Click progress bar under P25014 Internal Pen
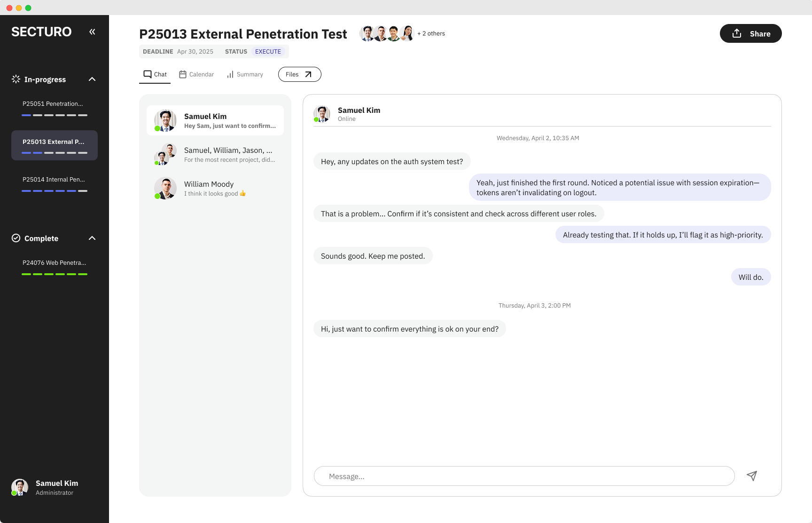812x523 pixels. tap(55, 191)
